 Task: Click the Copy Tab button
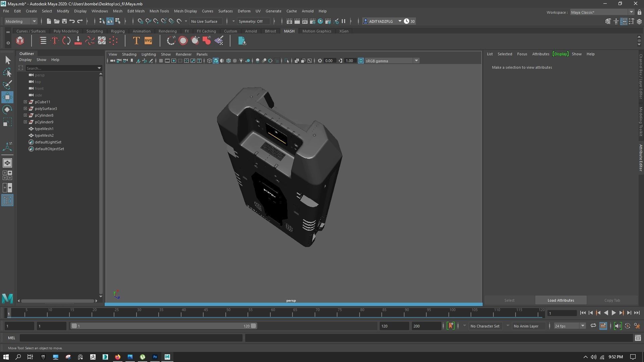tap(612, 300)
